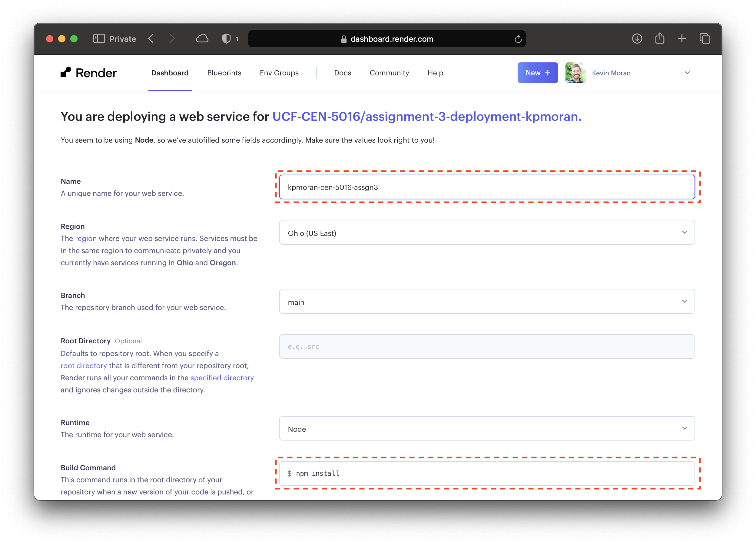Click the Kevin Moran user name

[611, 73]
